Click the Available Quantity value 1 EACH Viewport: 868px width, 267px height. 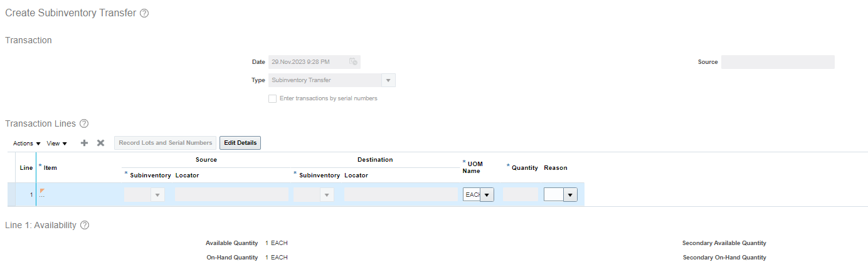pos(277,243)
